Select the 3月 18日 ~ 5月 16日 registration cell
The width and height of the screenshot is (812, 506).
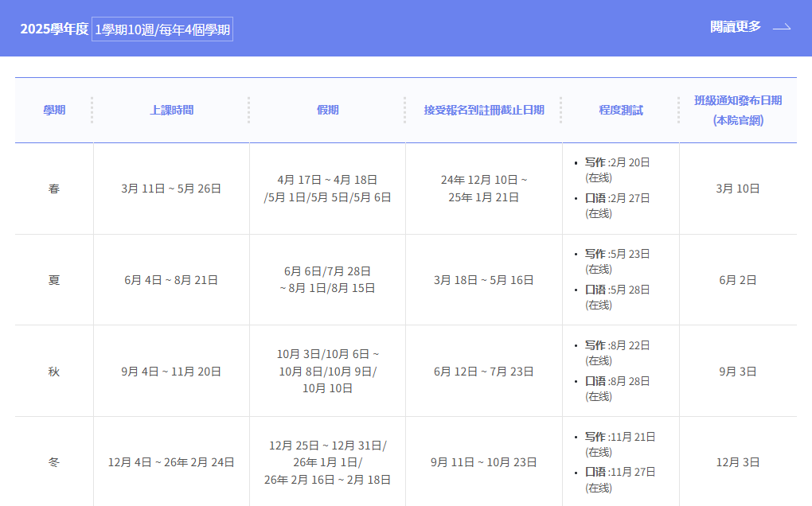[484, 280]
